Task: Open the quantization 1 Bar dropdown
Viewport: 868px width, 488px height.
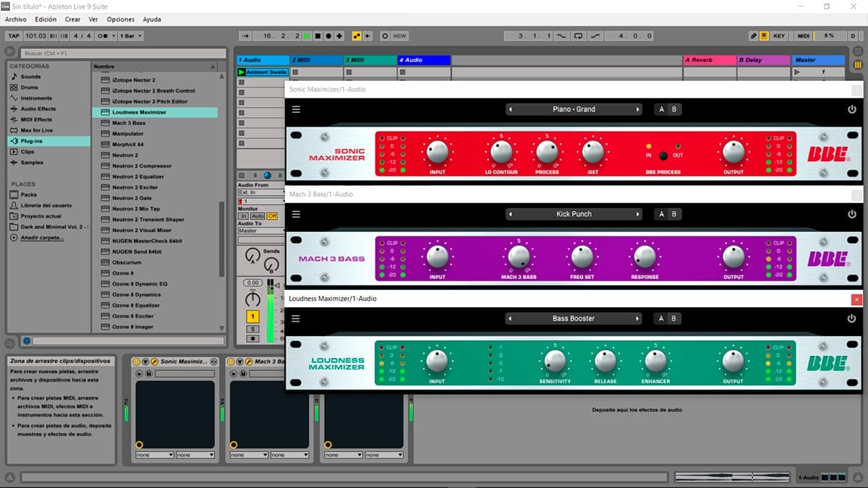Action: click(x=129, y=35)
